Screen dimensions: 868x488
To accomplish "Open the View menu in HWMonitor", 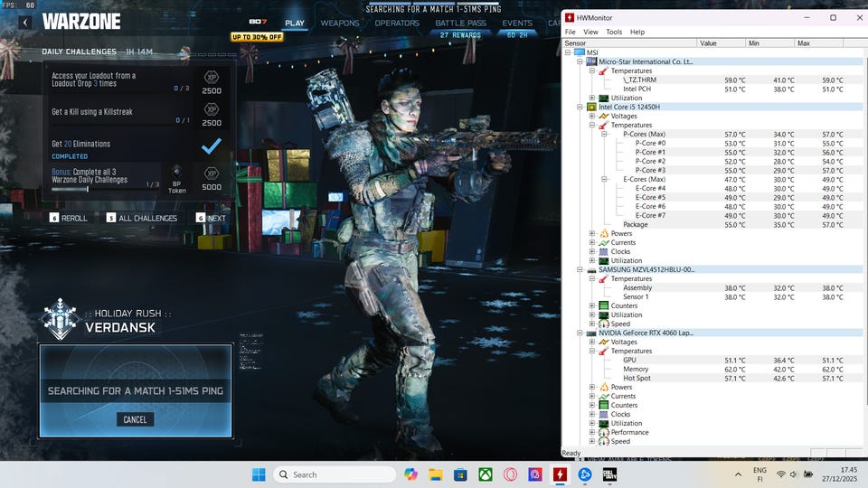I will tap(590, 33).
